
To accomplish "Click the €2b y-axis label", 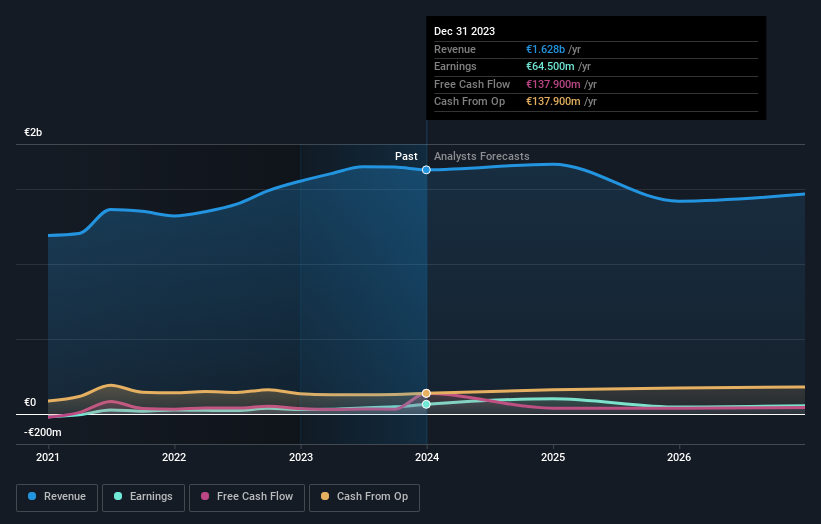I will pos(33,132).
